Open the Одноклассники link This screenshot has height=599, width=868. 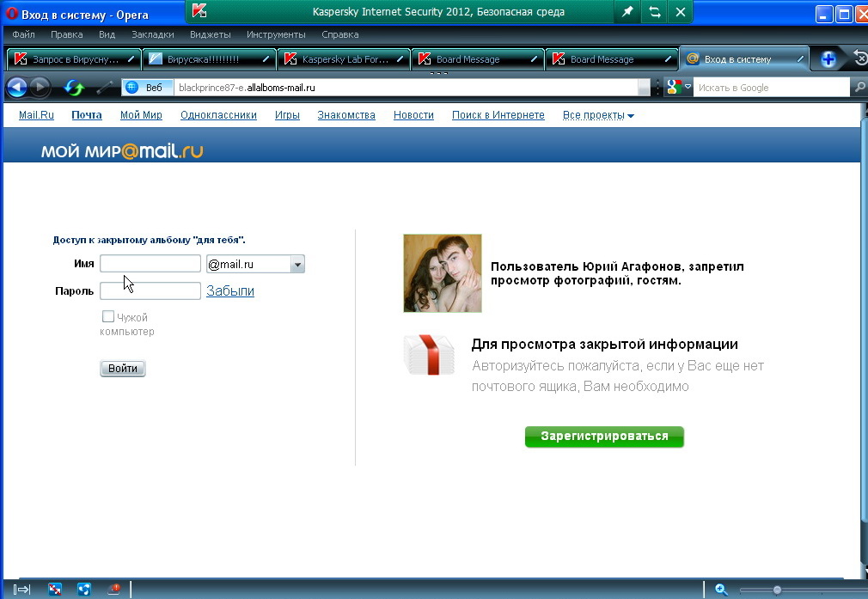[x=218, y=115]
